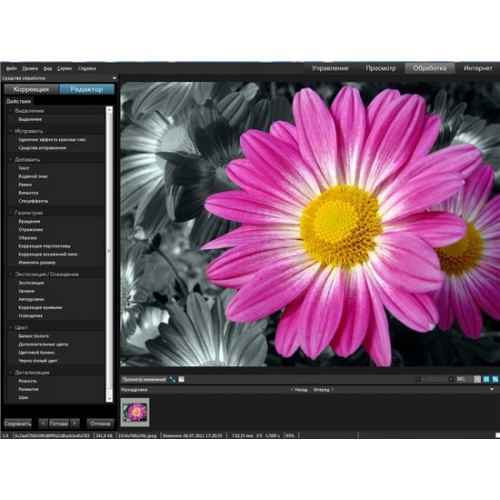
Task: Click the blue compare icon beside Просмотр изменений
Action: tap(172, 379)
